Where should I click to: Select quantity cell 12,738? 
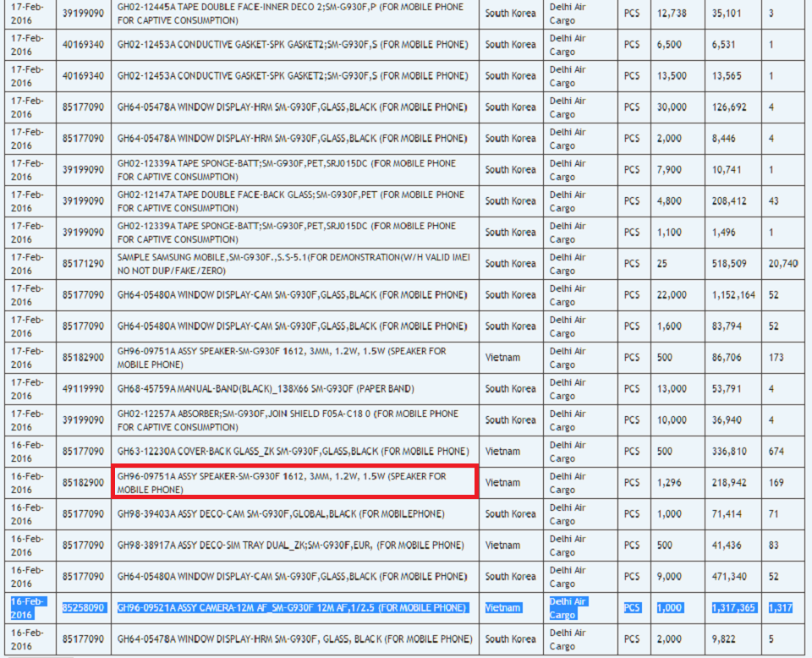[678, 14]
